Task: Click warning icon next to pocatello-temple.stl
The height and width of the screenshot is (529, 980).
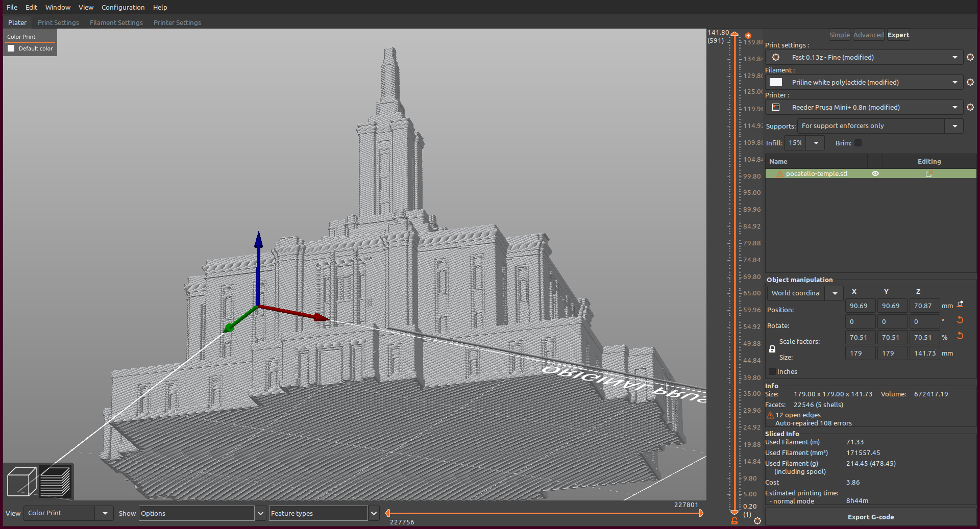Action: 779,174
